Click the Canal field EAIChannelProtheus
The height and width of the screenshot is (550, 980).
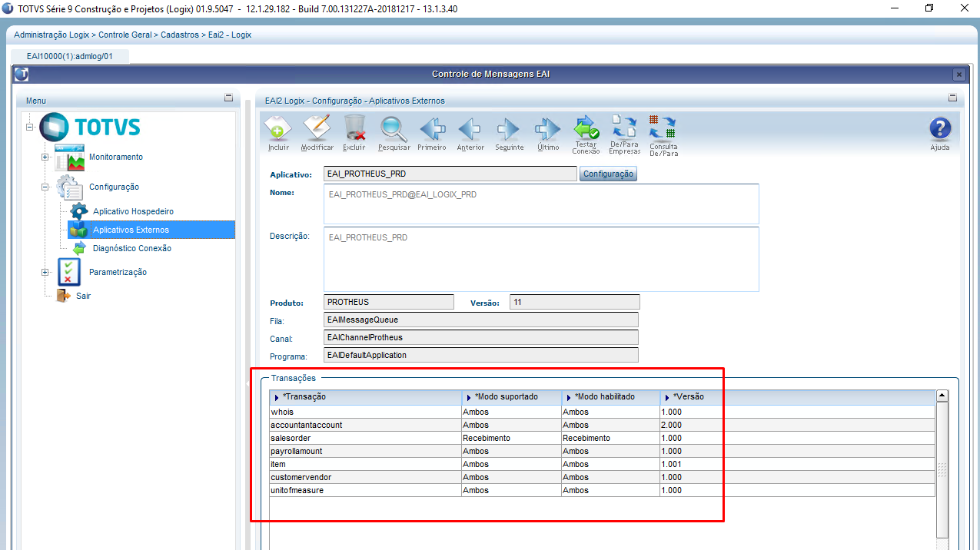click(x=481, y=337)
